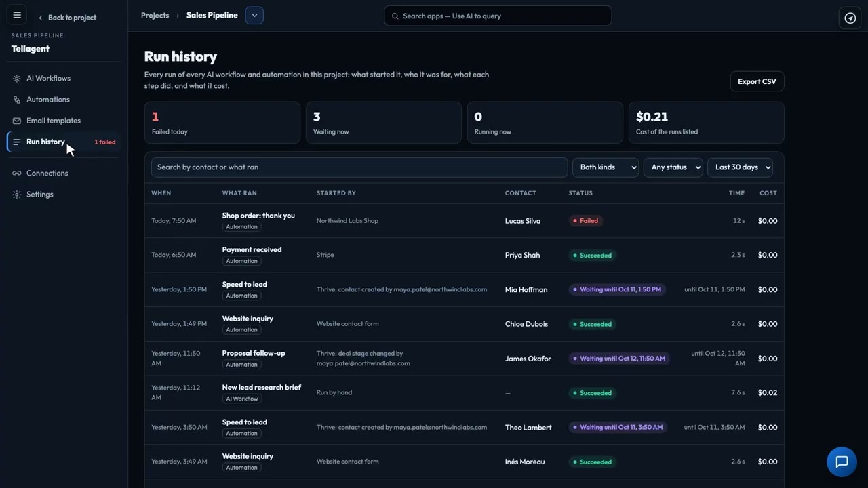Open the Last 30 days dropdown
868x488 pixels.
(740, 167)
